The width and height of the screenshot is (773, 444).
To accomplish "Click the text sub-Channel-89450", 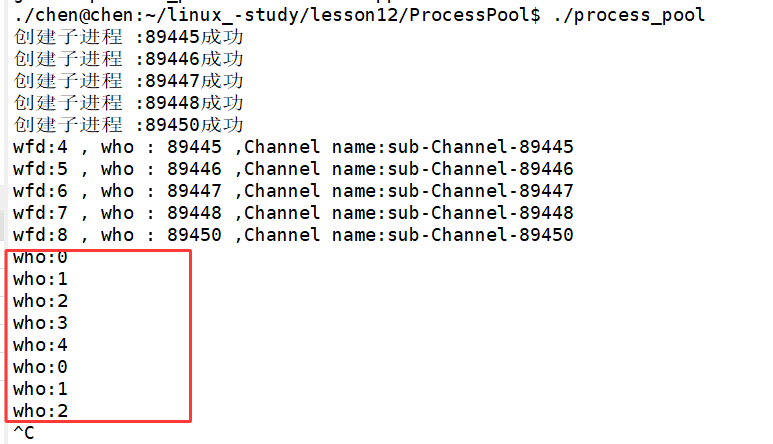I will 481,235.
